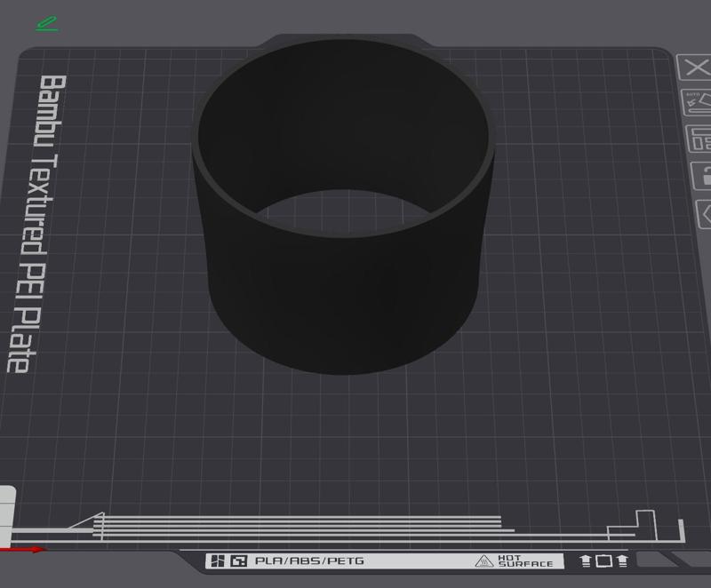Click the plate outline icon between the arrows
This screenshot has width=711, height=588.
click(x=604, y=560)
